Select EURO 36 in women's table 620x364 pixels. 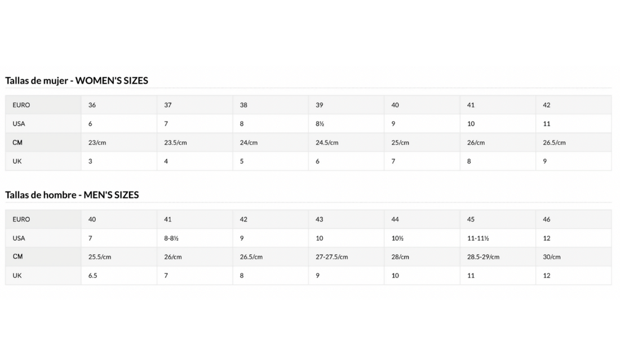(92, 105)
